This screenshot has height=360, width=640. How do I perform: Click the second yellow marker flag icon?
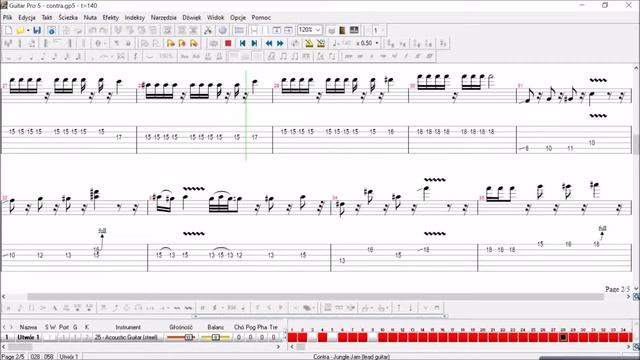point(182,43)
